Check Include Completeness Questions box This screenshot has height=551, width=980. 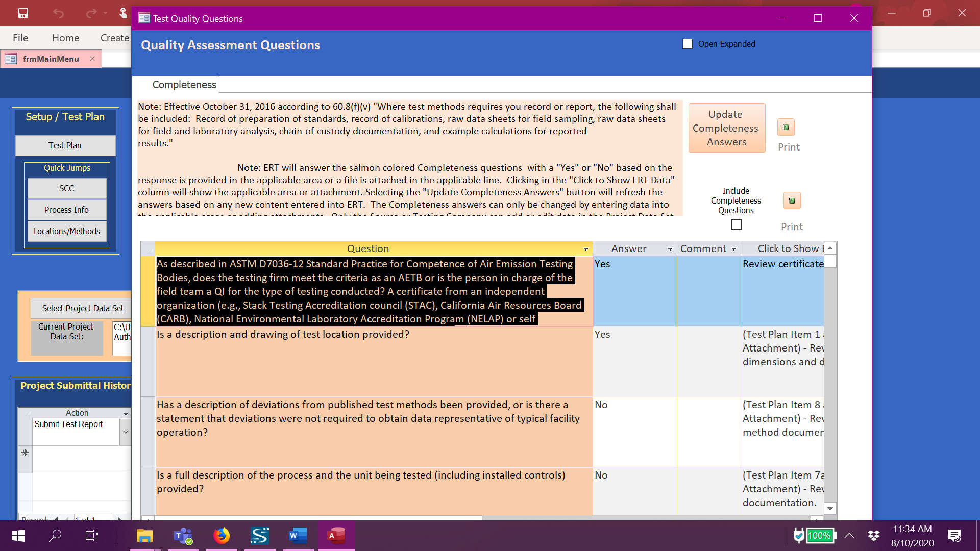point(736,224)
